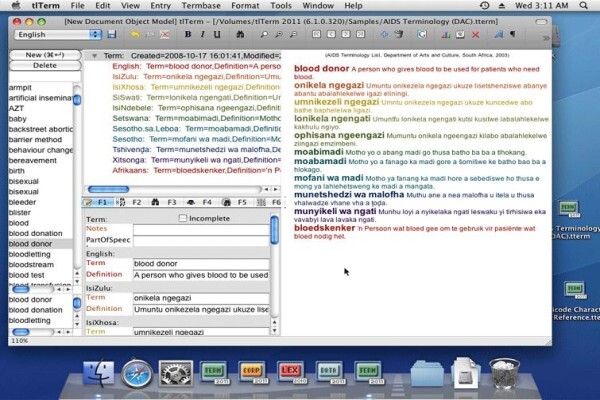Toggle the Incomplete checkbox

(x=183, y=218)
